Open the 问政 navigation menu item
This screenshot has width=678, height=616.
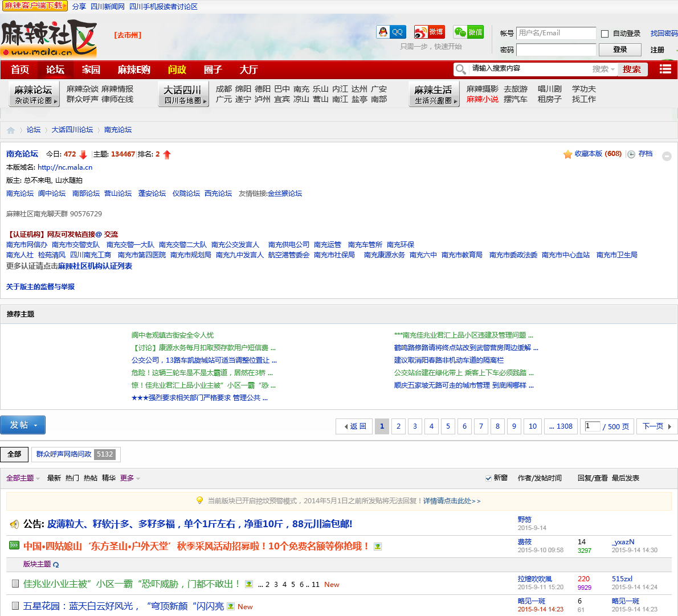[x=177, y=69]
